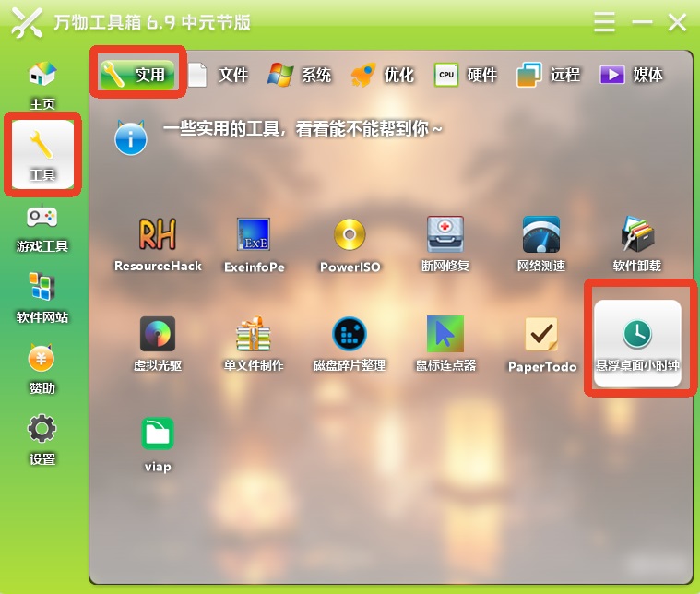This screenshot has height=594, width=700.
Task: Launch ExeinfoPe analyzer
Action: [254, 244]
